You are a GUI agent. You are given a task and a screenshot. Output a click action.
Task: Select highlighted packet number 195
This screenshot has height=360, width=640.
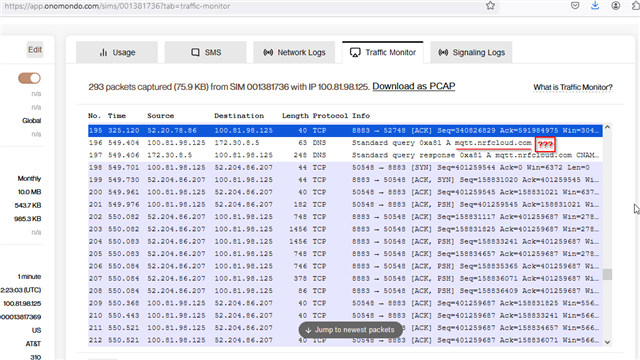click(x=345, y=131)
